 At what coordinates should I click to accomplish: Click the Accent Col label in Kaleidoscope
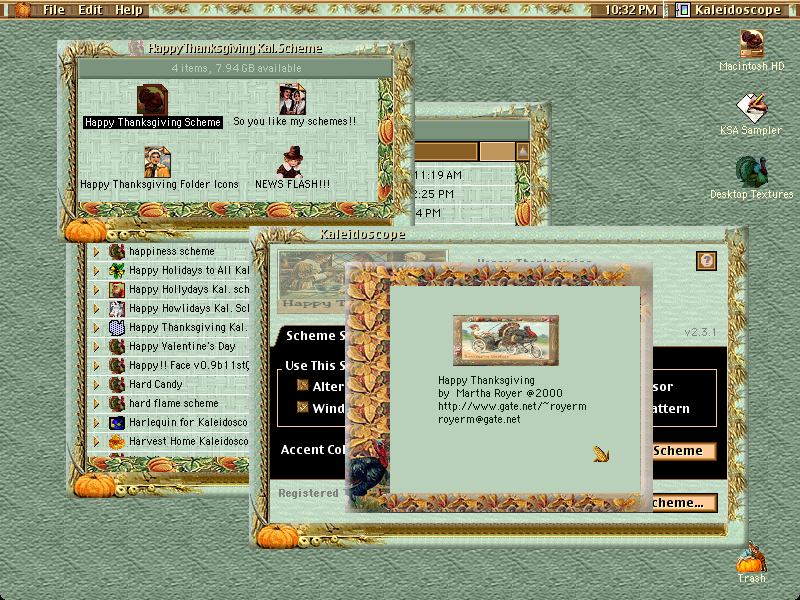click(x=313, y=449)
